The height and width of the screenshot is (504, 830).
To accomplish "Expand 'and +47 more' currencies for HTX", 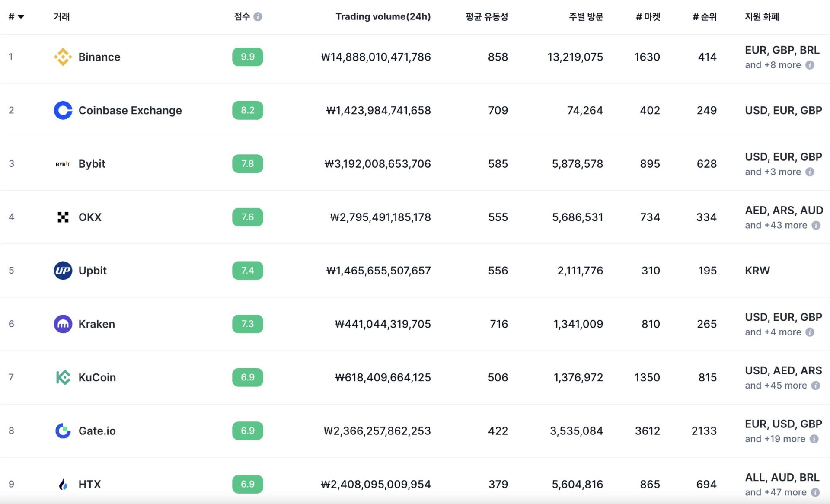I will [x=776, y=492].
